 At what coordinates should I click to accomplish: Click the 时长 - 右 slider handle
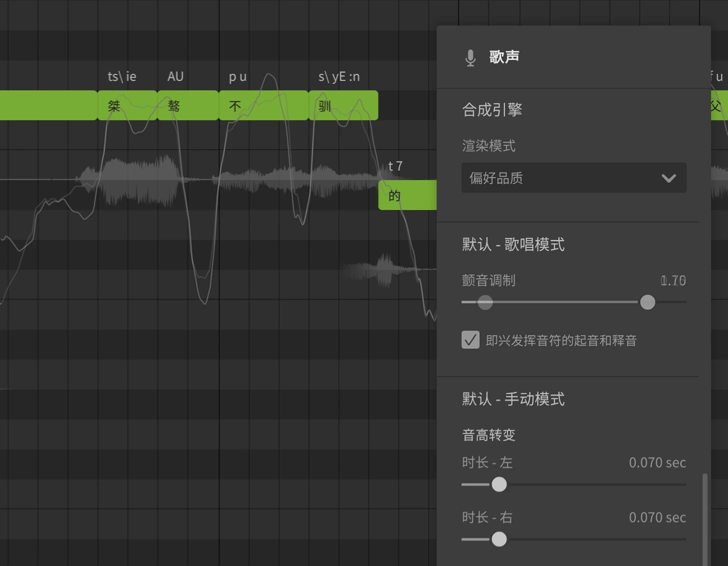click(499, 539)
